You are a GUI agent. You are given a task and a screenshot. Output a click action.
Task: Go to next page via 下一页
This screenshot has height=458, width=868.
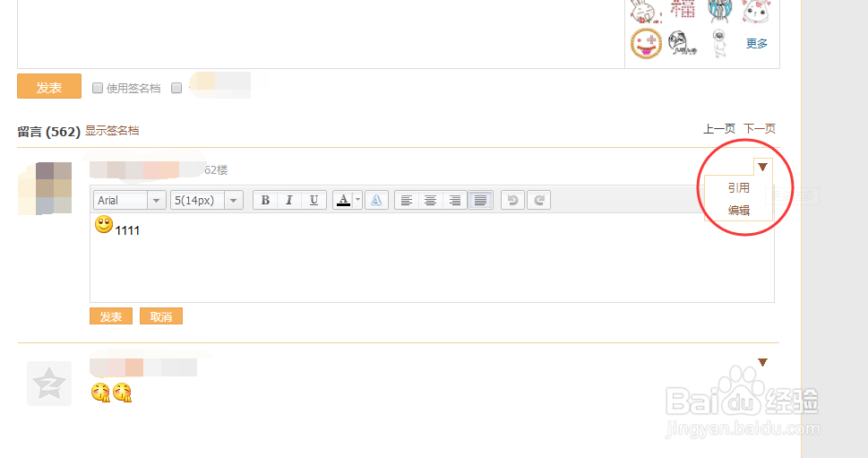[760, 129]
